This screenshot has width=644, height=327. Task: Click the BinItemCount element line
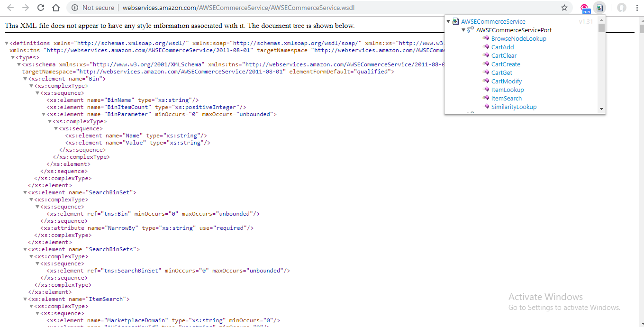pos(146,107)
